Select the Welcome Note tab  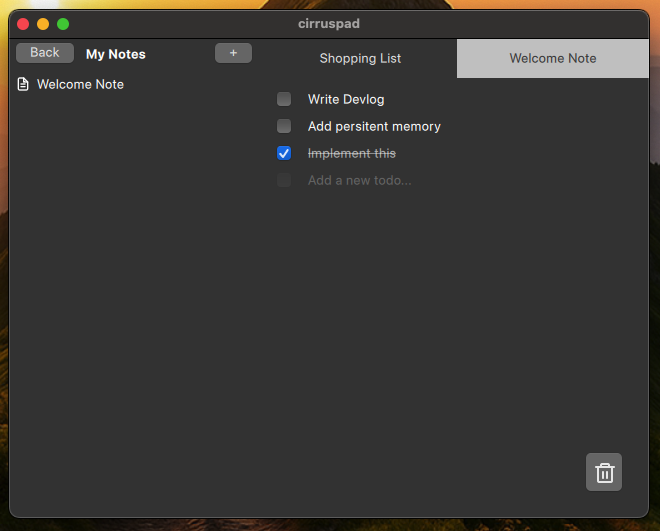552,58
